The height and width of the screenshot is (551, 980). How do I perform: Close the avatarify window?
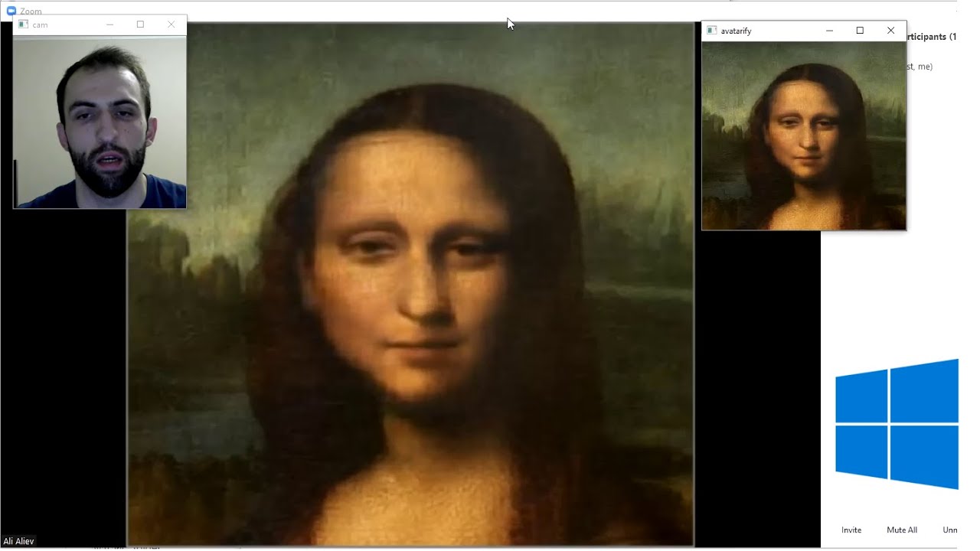[890, 31]
